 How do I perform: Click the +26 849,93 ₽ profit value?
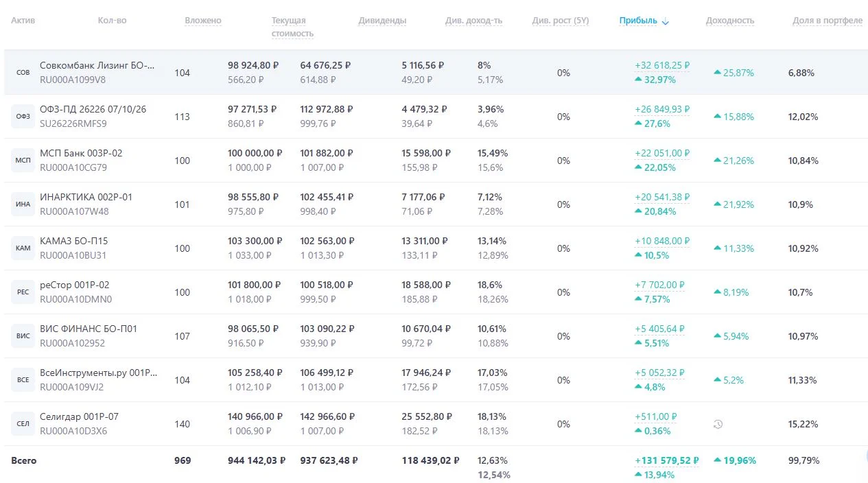[662, 109]
